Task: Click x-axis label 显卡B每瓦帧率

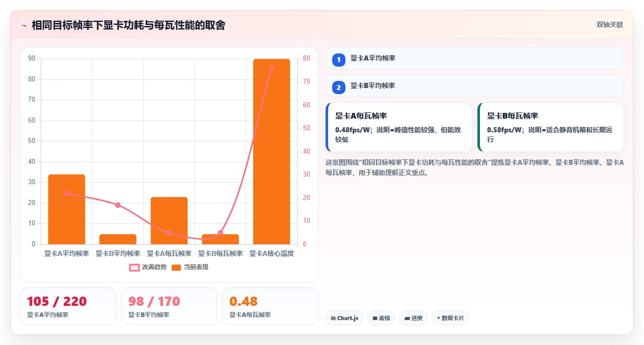Action: coord(220,253)
